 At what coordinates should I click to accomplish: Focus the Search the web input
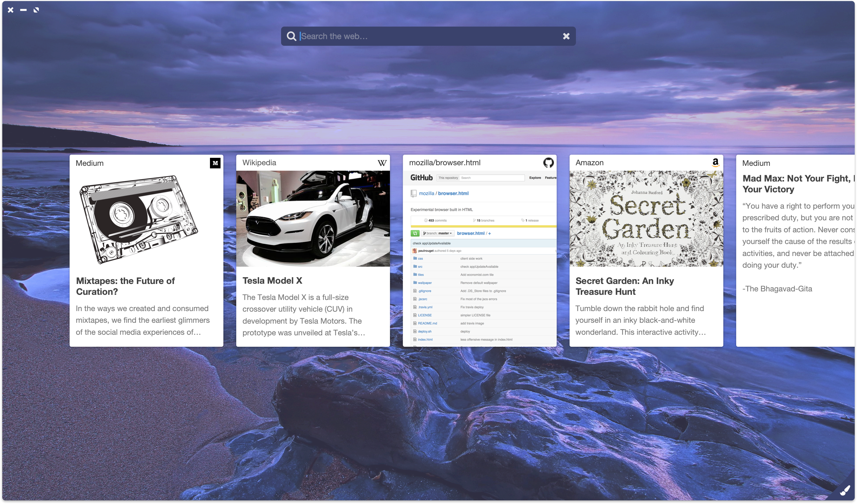tap(428, 36)
